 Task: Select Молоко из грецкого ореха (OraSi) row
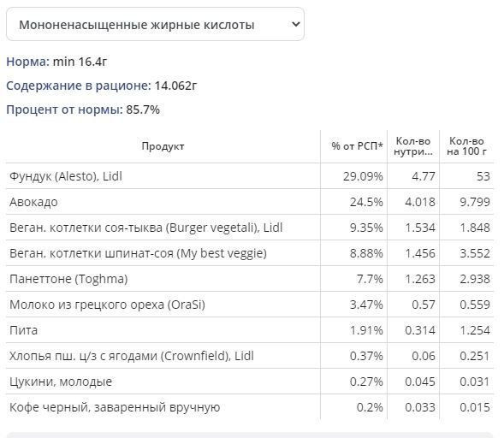pyautogui.click(x=250, y=305)
